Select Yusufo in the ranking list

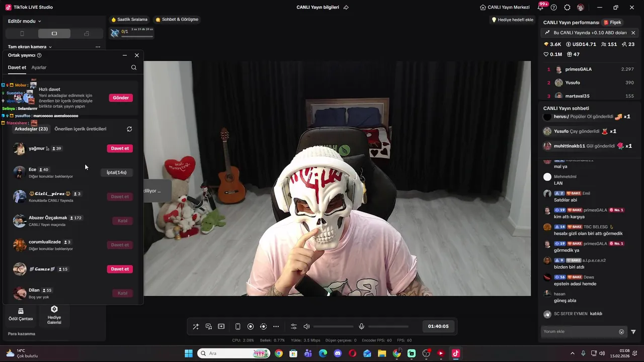[x=591, y=82]
